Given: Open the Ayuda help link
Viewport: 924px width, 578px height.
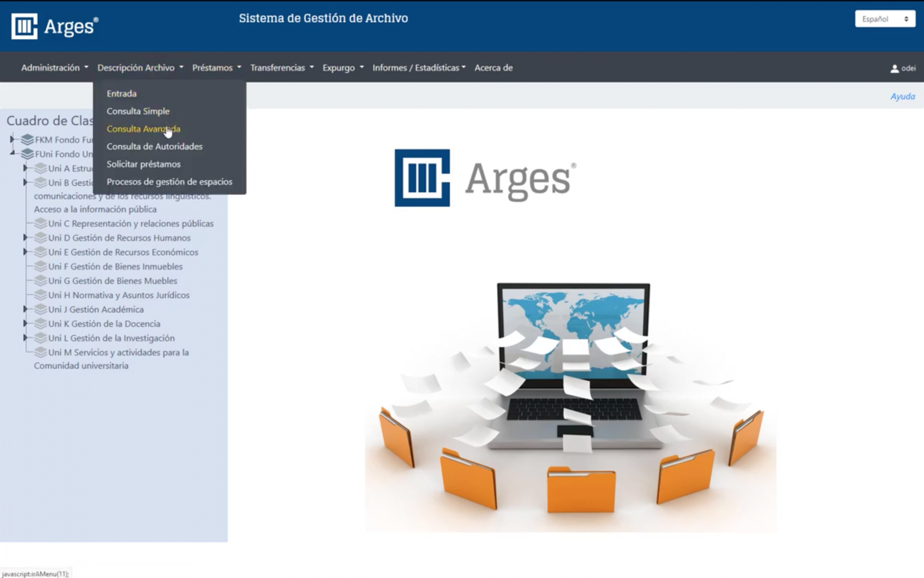Looking at the screenshot, I should (x=902, y=97).
